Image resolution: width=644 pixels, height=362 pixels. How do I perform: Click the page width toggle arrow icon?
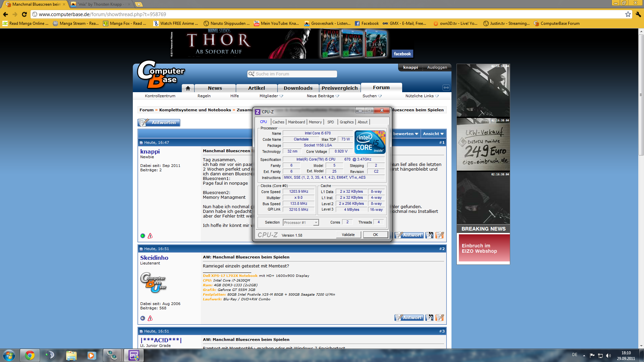click(446, 88)
